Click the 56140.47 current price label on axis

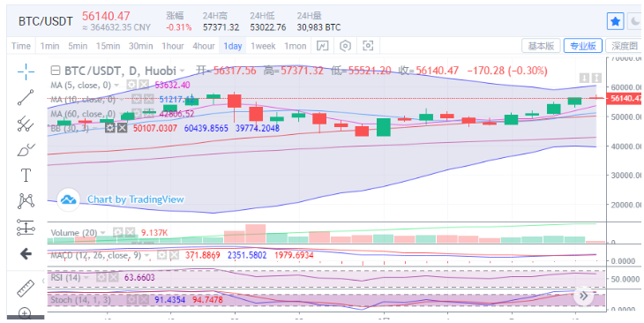[625, 98]
